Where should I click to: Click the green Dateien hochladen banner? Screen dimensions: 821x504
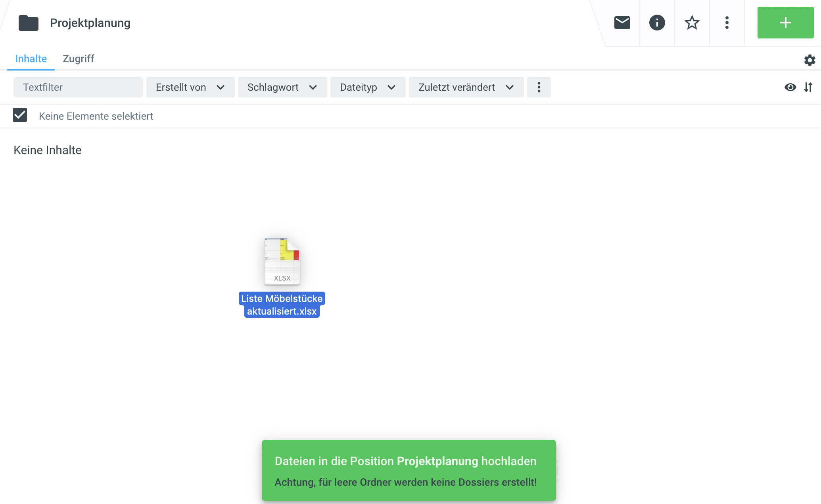click(409, 470)
